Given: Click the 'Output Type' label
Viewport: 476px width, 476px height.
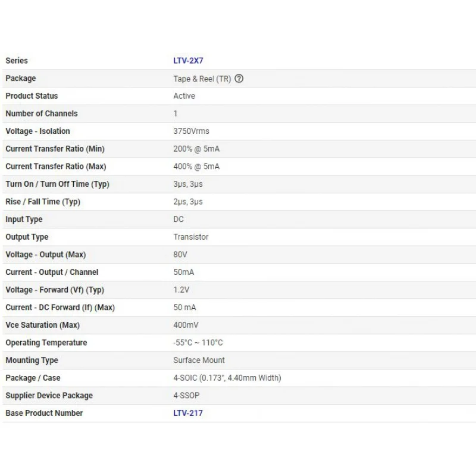Looking at the screenshot, I should (27, 237).
